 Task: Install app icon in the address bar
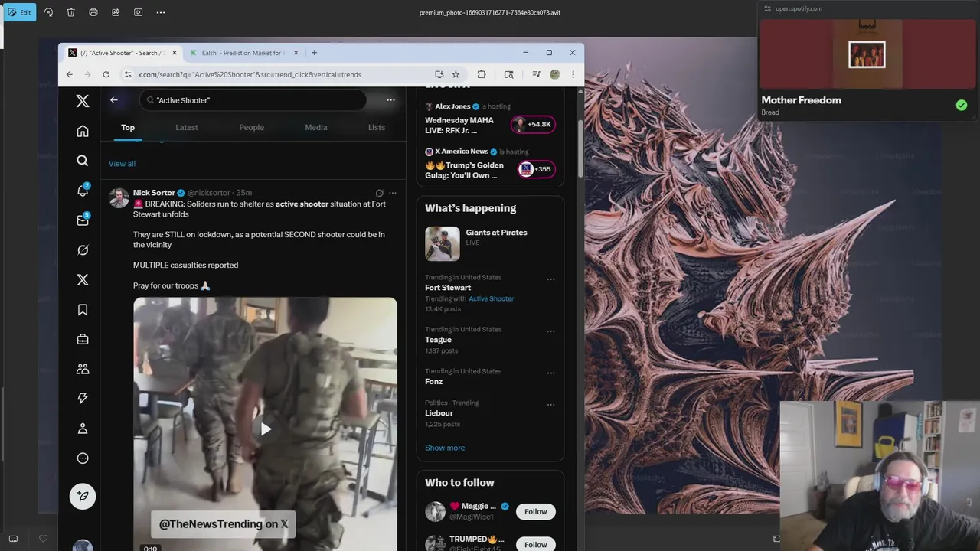point(439,74)
